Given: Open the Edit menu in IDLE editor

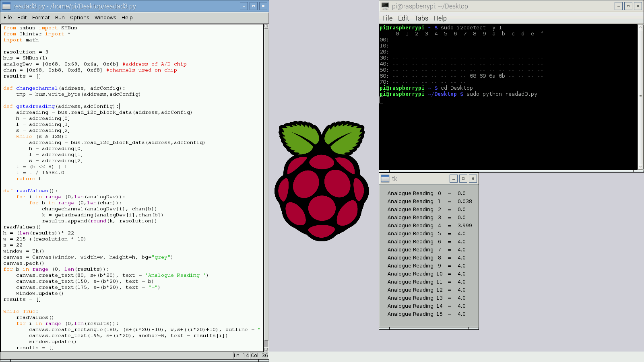Looking at the screenshot, I should click(22, 18).
